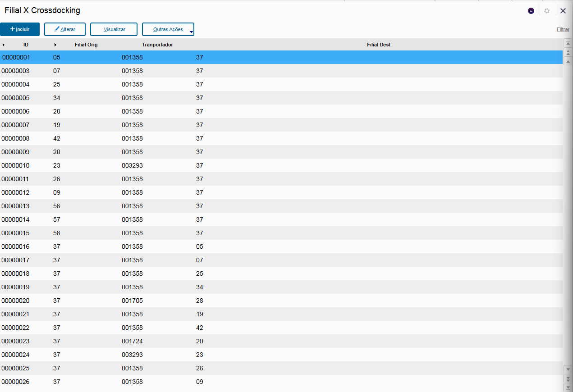Click the Filtrar link

563,29
